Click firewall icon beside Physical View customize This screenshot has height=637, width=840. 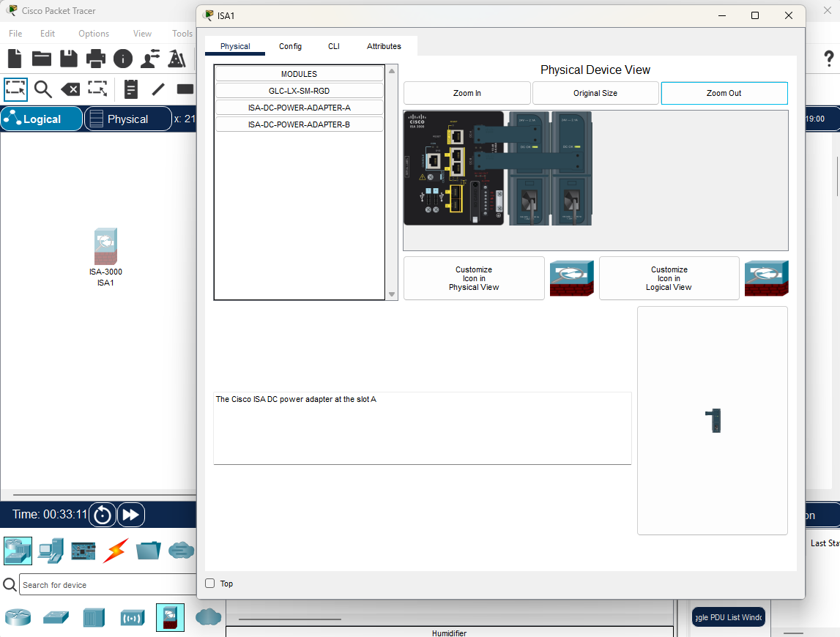(572, 278)
